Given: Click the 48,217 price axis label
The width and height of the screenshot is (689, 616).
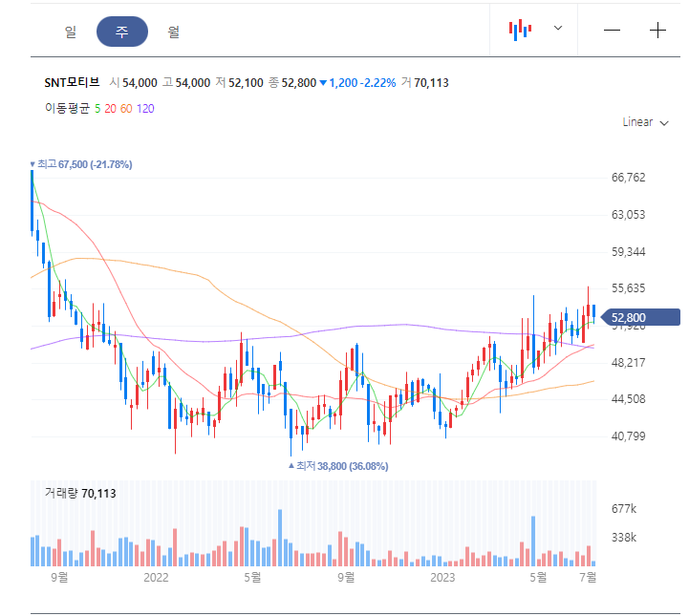Looking at the screenshot, I should (x=629, y=363).
